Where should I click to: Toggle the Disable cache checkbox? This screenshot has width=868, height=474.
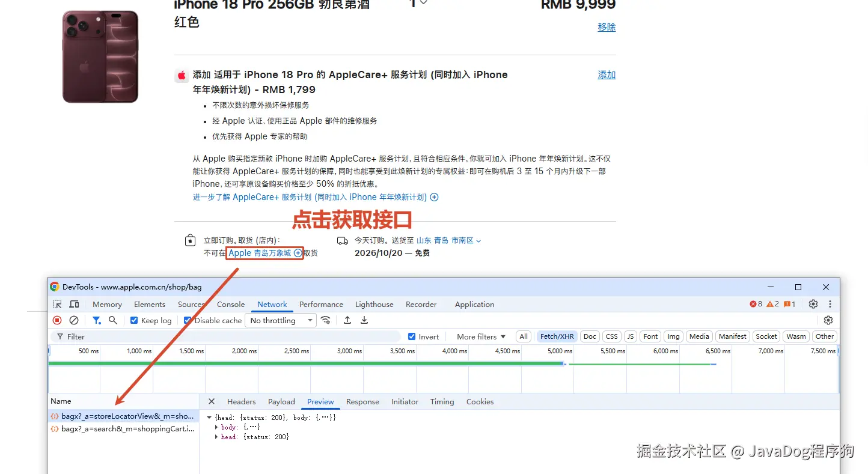pyautogui.click(x=188, y=321)
